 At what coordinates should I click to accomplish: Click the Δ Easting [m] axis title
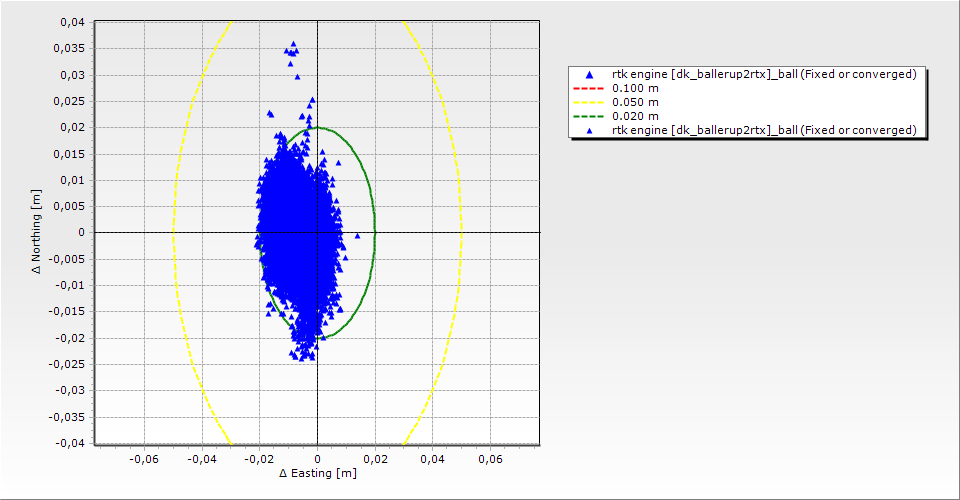pyautogui.click(x=318, y=473)
